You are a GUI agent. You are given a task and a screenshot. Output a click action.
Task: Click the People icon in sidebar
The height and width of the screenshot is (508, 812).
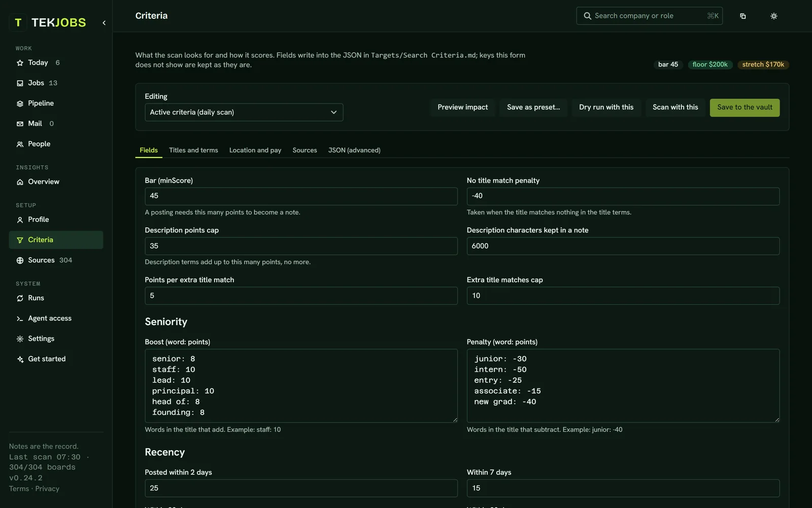click(20, 144)
